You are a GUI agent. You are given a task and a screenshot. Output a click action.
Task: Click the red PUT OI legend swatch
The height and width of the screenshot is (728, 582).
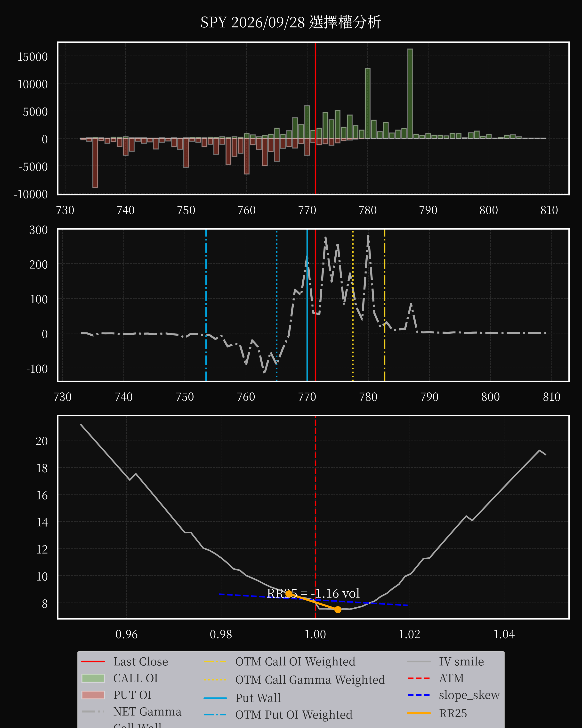(x=93, y=695)
